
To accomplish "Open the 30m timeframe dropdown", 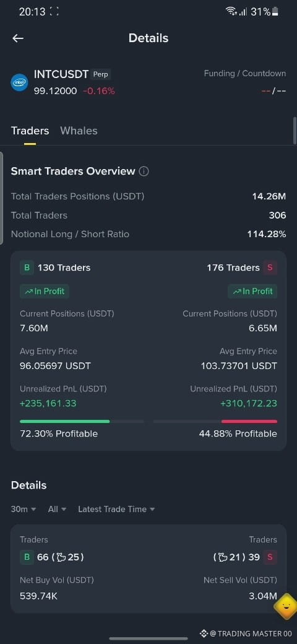I will point(24,509).
